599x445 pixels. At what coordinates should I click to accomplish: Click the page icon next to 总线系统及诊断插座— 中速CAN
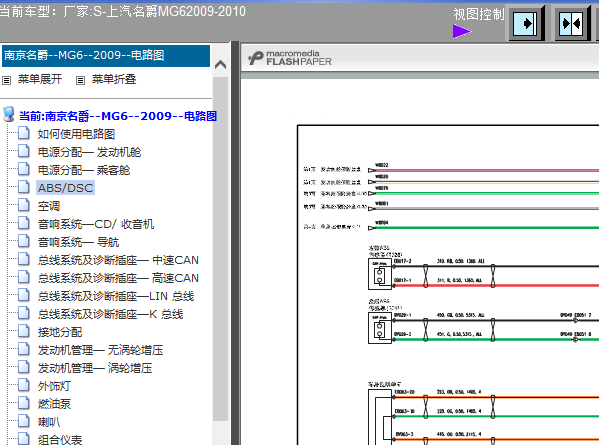[x=24, y=258]
